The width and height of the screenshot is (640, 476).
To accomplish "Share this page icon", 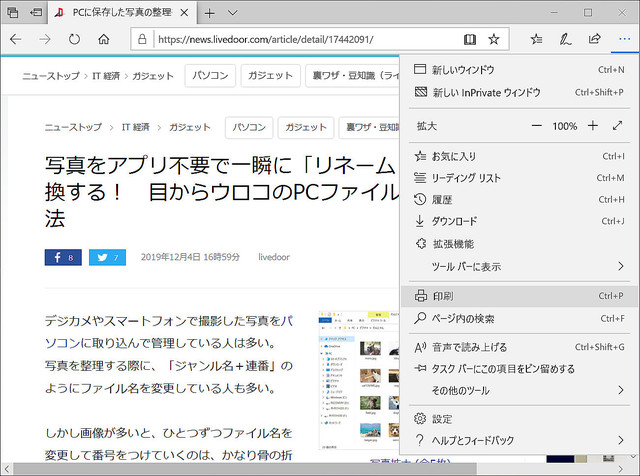I will tap(594, 39).
